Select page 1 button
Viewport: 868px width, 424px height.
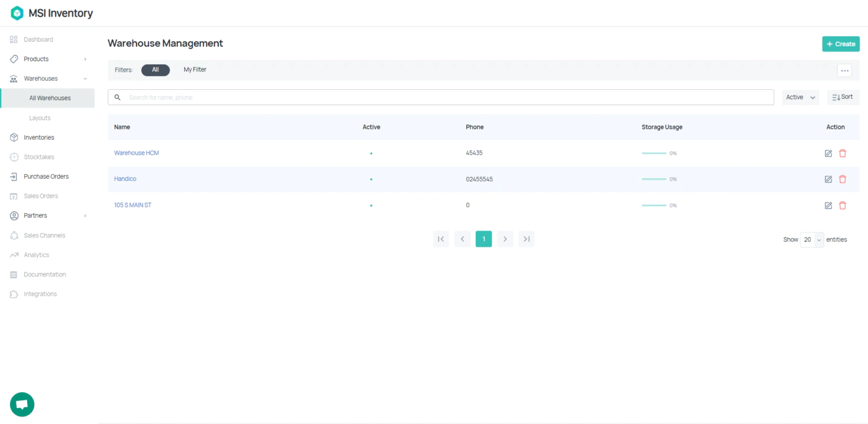(484, 239)
